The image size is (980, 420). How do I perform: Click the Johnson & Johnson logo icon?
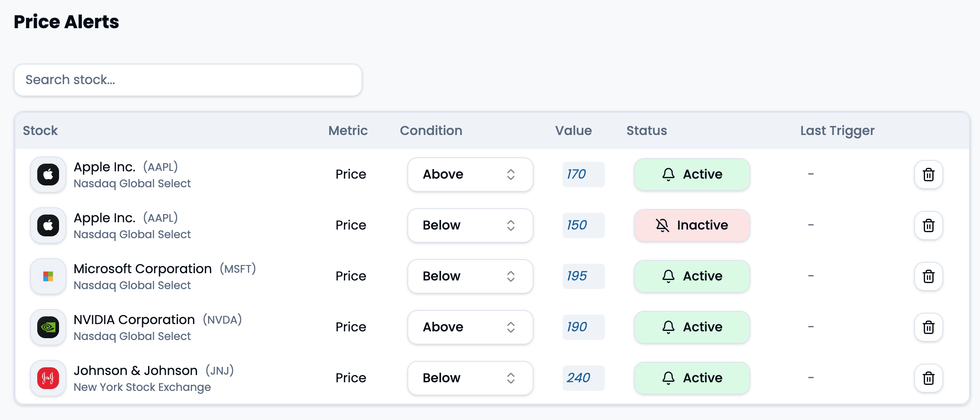click(x=48, y=378)
